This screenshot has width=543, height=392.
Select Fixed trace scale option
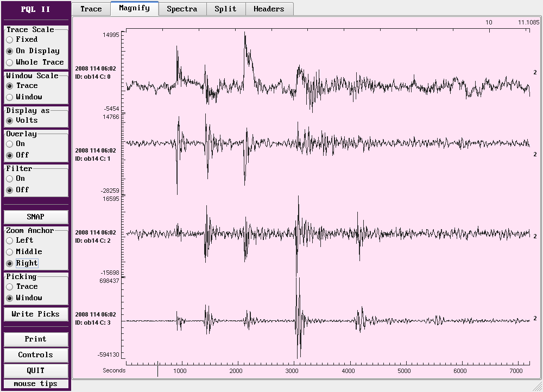(10, 40)
